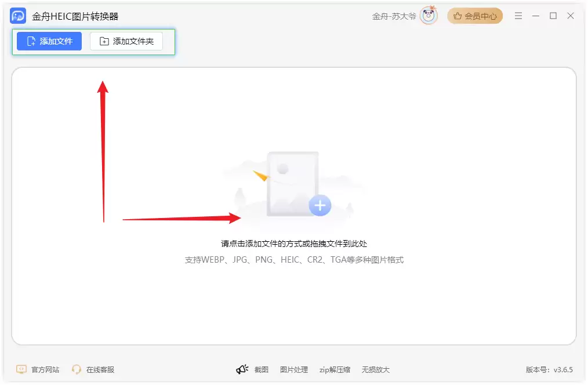Open the 无损放大 tool link
The width and height of the screenshot is (588, 385).
[376, 369]
